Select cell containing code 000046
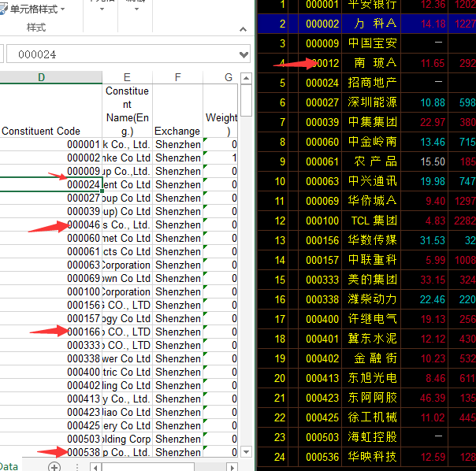The image size is (476, 471). (x=83, y=225)
